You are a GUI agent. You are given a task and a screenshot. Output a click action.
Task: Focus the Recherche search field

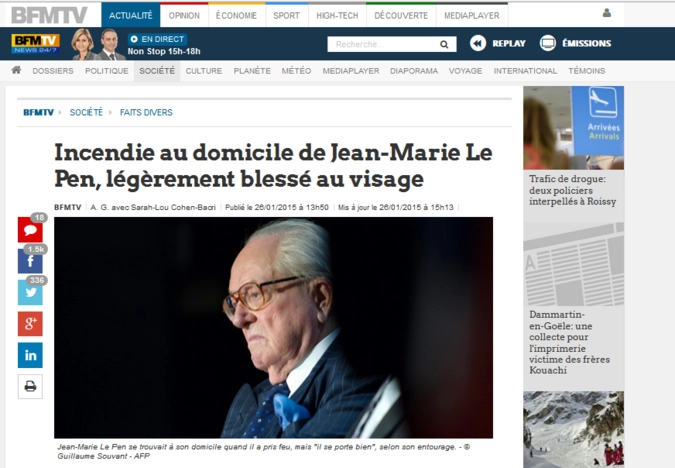(x=383, y=44)
